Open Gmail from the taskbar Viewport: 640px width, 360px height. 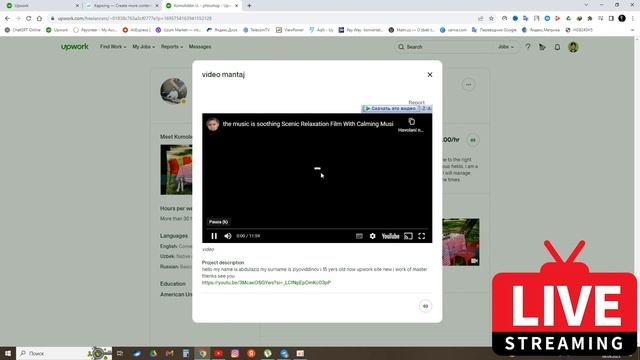(x=169, y=353)
